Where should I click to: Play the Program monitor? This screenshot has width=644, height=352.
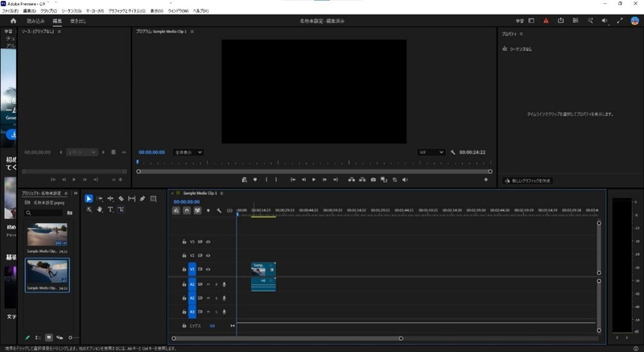tap(314, 180)
